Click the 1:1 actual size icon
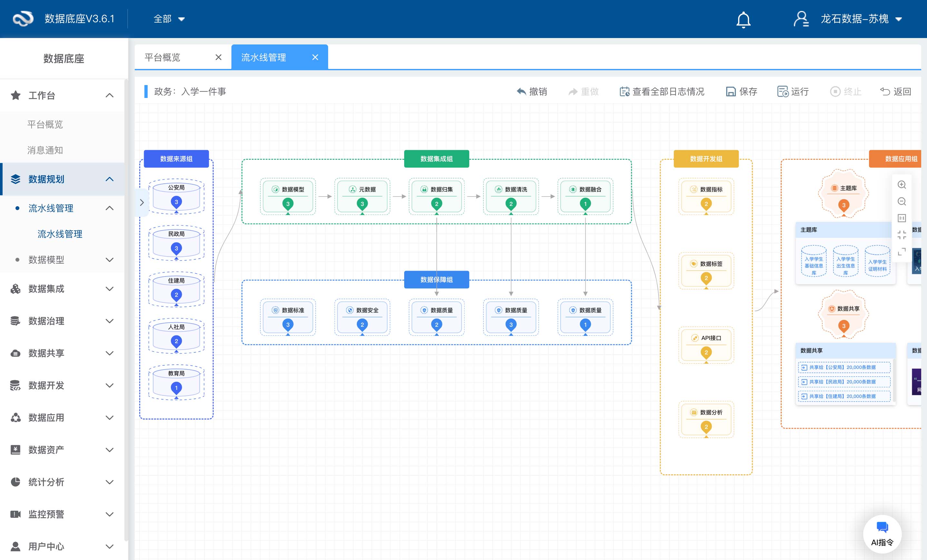 pyautogui.click(x=902, y=218)
